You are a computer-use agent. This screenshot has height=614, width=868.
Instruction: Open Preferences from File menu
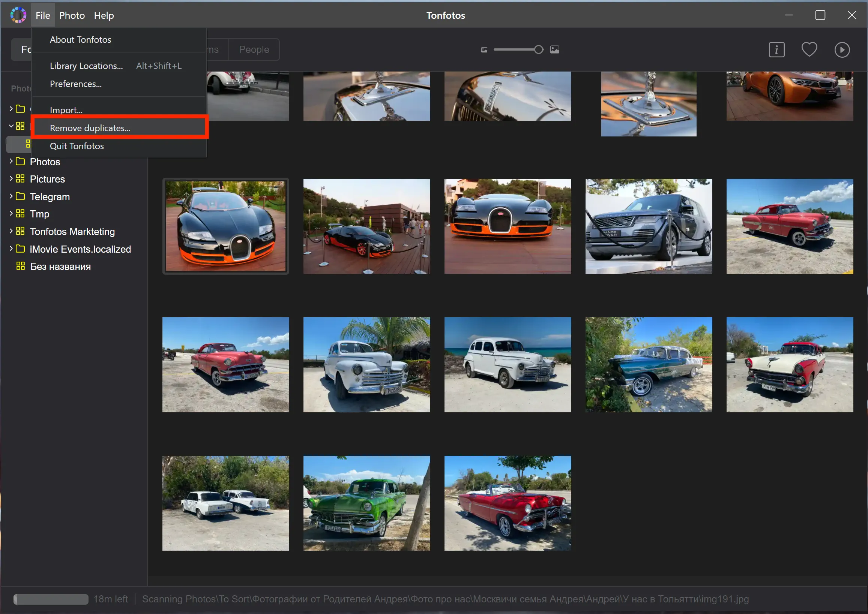point(75,83)
